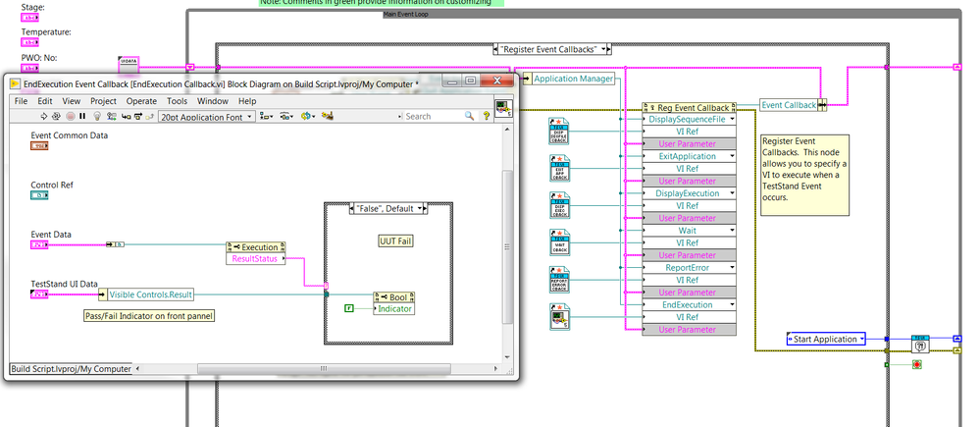Open the Operate menu
Viewport: 980px width, 427px height.
(x=141, y=101)
